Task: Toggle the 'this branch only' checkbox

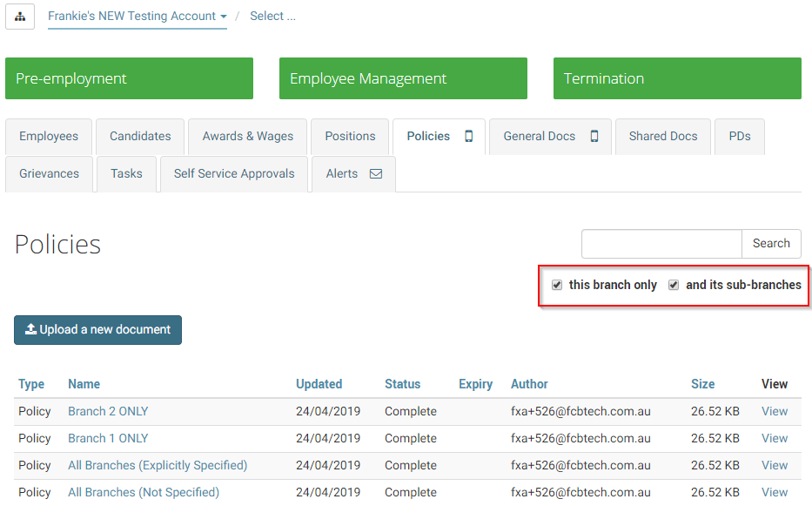Action: point(557,285)
